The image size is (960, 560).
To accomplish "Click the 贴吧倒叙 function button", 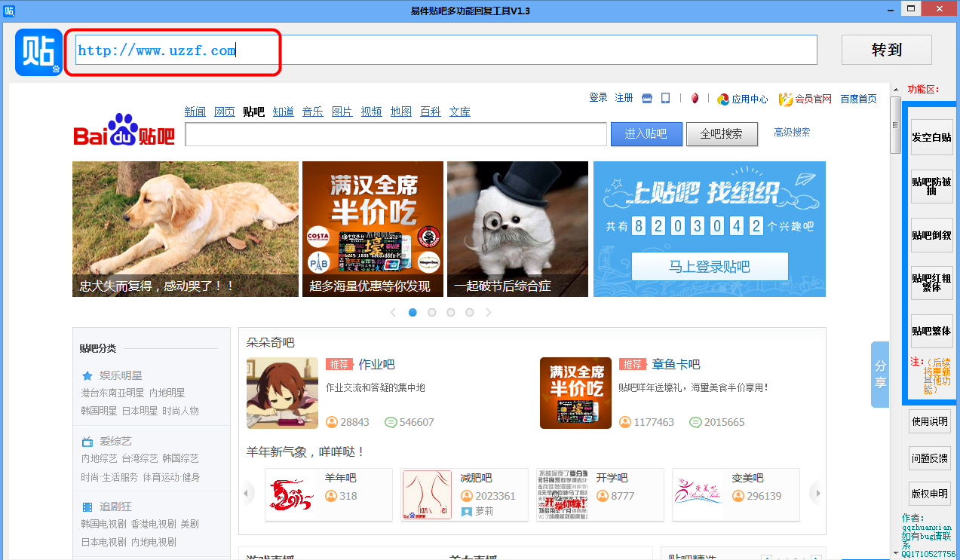I will [931, 234].
